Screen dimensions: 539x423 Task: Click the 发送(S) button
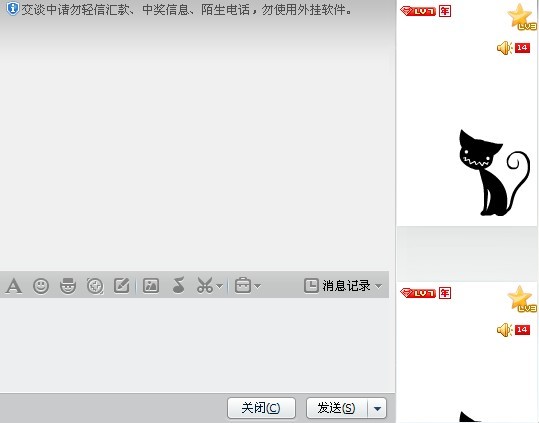point(337,408)
